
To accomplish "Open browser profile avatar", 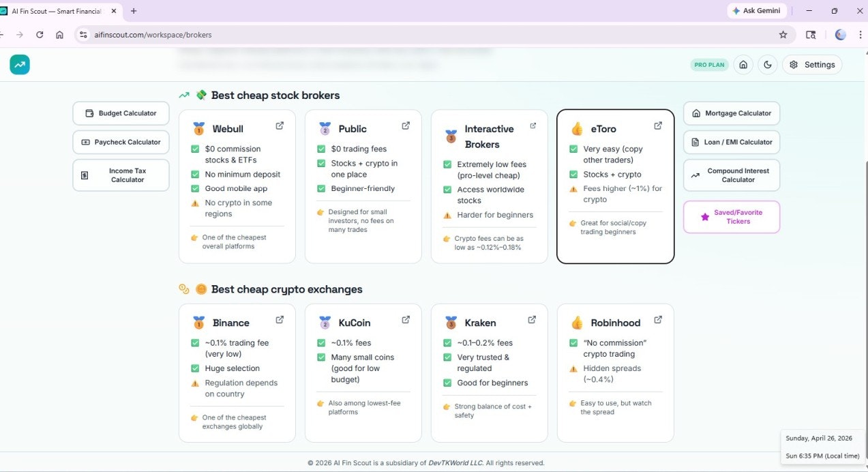I will coord(840,35).
